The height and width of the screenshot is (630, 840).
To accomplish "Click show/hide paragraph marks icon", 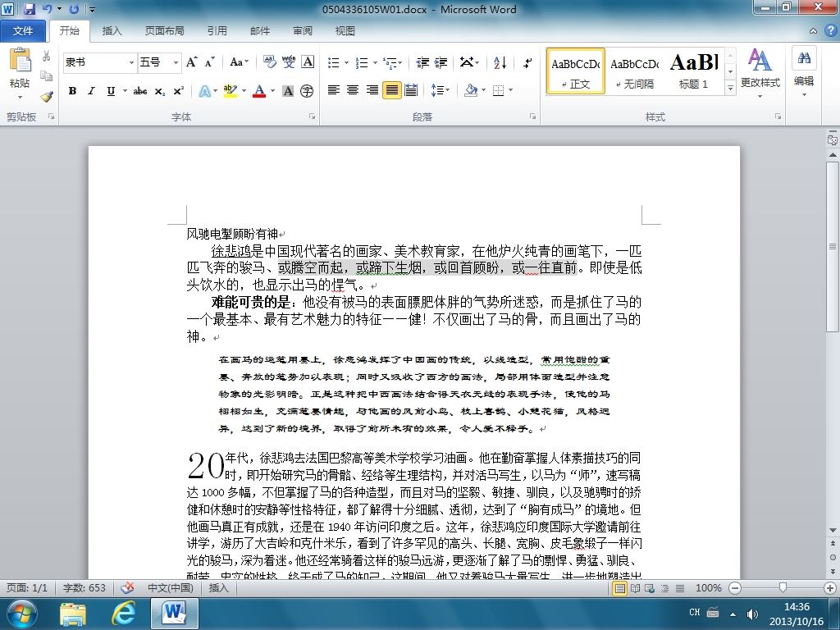I will tap(527, 62).
